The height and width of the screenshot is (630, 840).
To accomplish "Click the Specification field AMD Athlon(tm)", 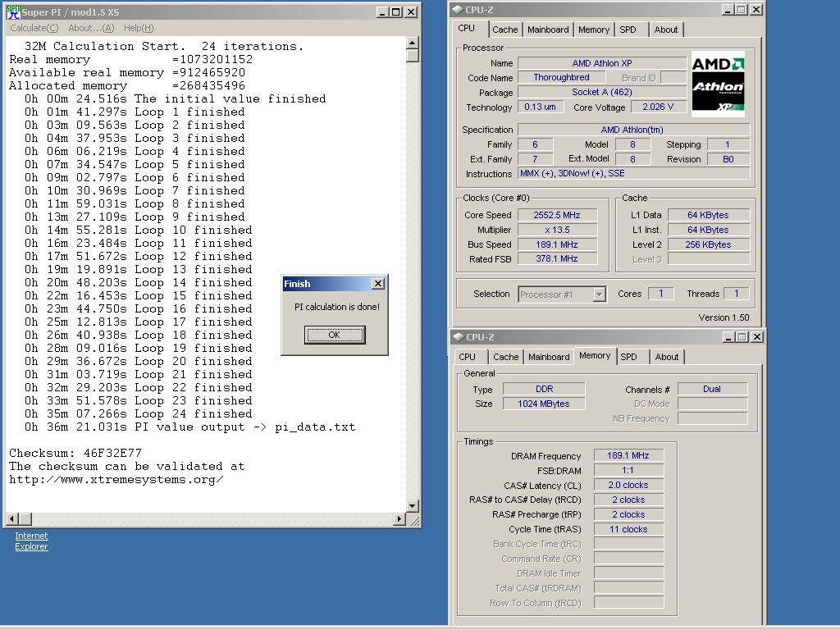I will coord(634,130).
